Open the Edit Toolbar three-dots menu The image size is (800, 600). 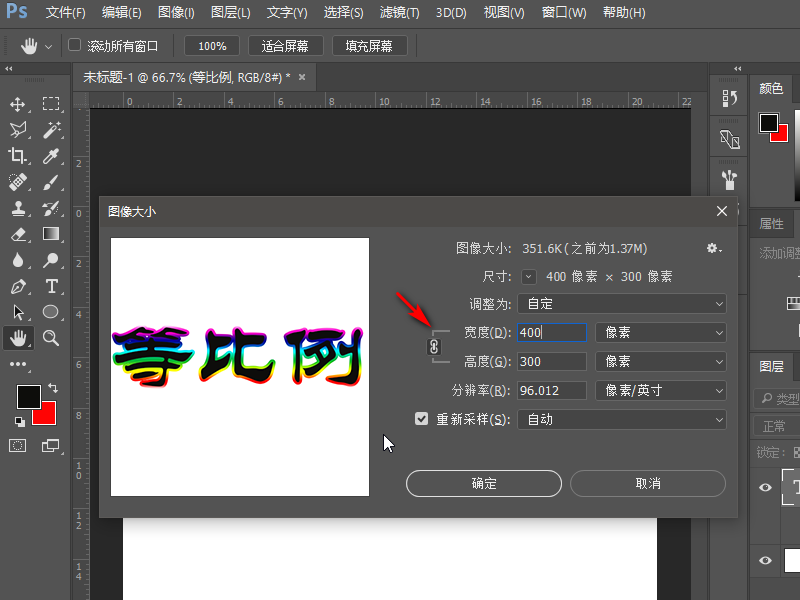[x=18, y=364]
